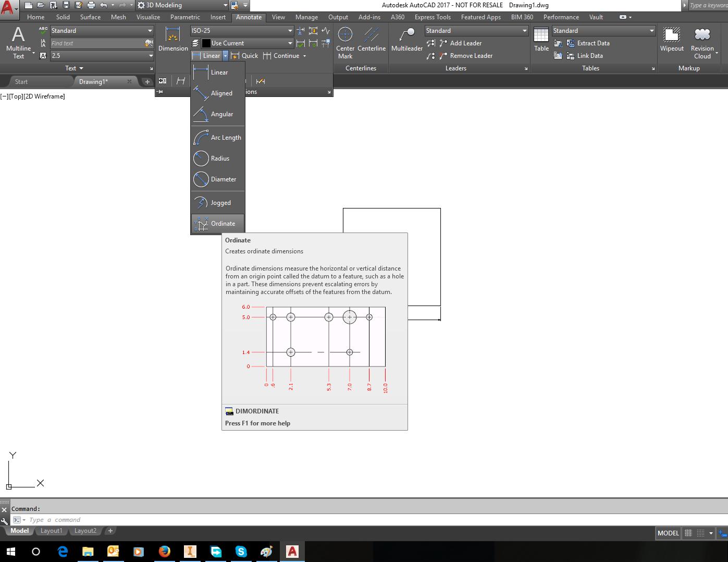Viewport: 728px width, 562px height.
Task: Switch to the Parametric ribbon tab
Action: coord(185,17)
